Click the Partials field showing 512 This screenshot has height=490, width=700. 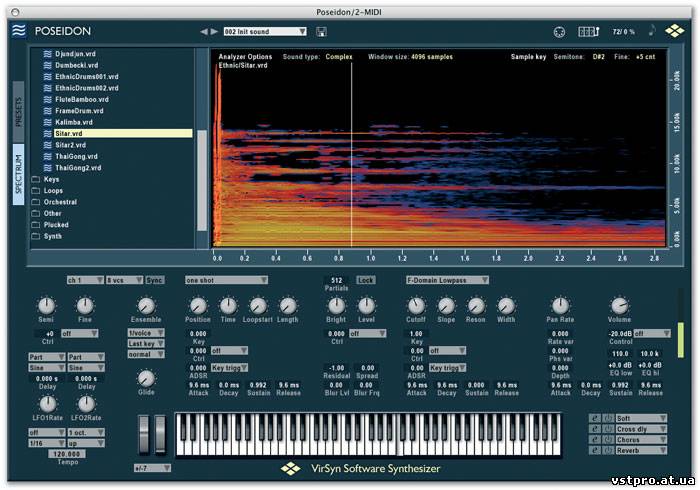(x=337, y=280)
